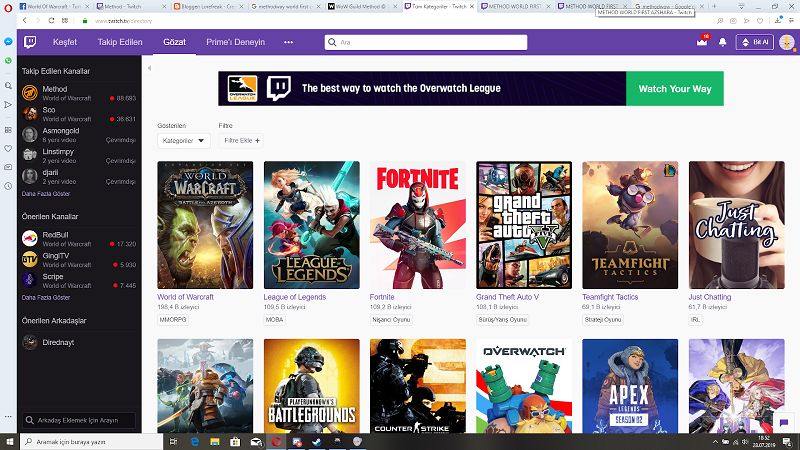Click the friend search field in sidebar
This screenshot has height=450, width=800.
80,420
